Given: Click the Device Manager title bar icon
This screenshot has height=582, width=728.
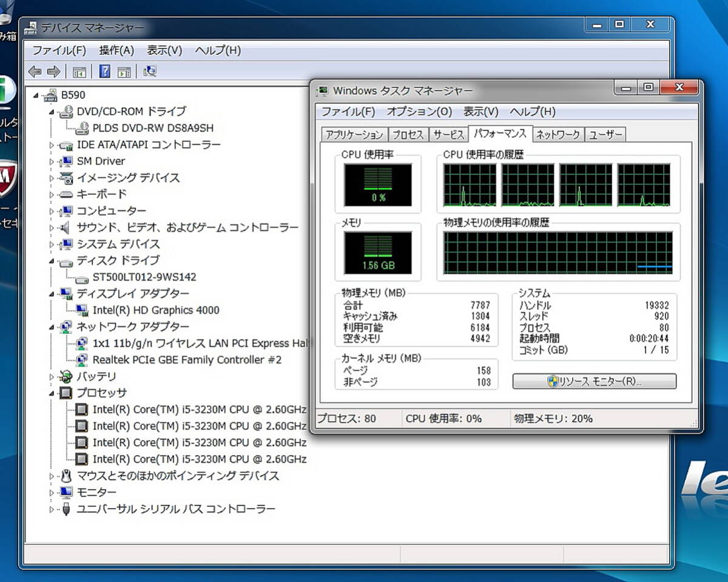Looking at the screenshot, I should [x=30, y=28].
